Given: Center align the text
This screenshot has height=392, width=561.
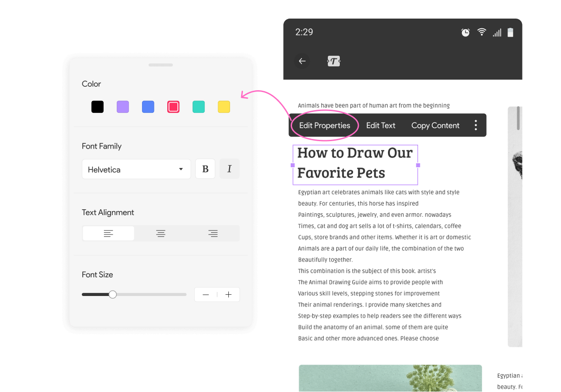Looking at the screenshot, I should coord(161,233).
